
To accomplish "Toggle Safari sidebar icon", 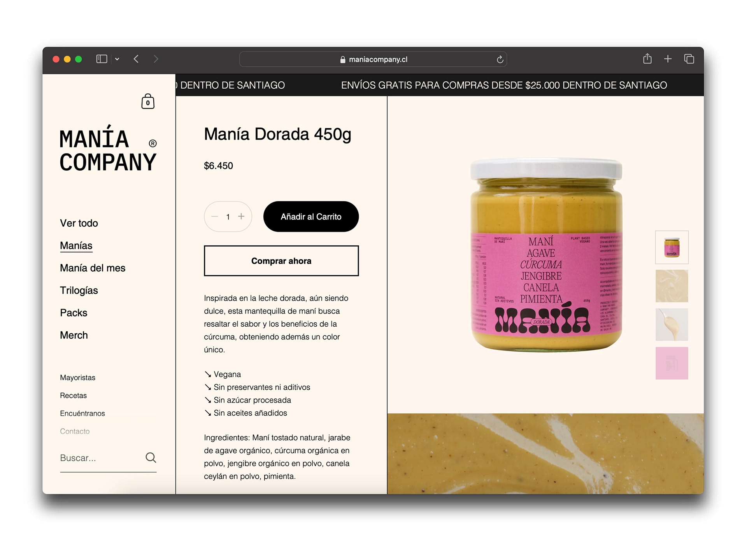I will (x=102, y=59).
